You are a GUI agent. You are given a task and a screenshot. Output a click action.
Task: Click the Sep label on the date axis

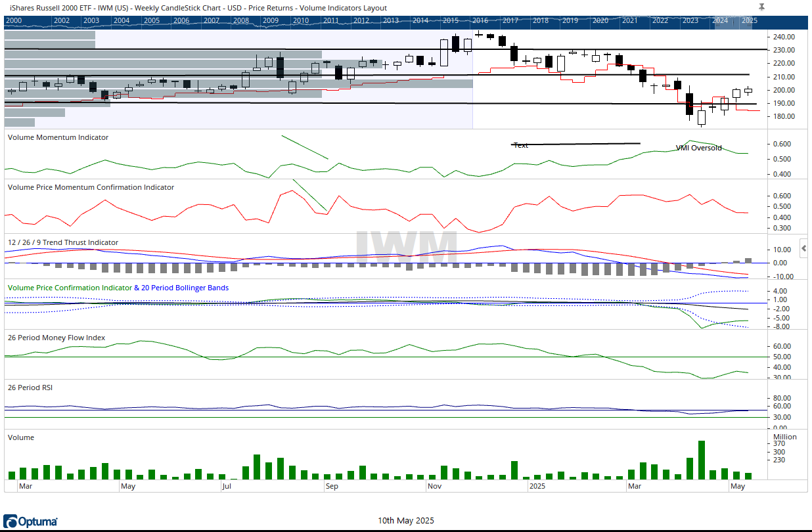[331, 487]
